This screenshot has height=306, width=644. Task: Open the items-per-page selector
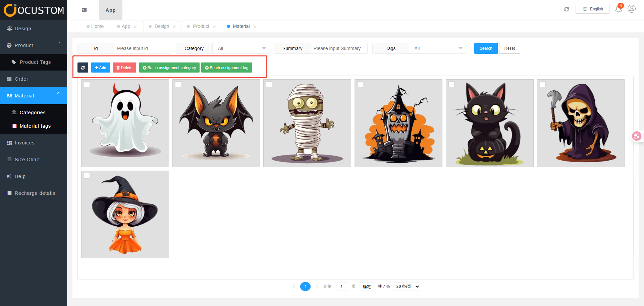[407, 287]
